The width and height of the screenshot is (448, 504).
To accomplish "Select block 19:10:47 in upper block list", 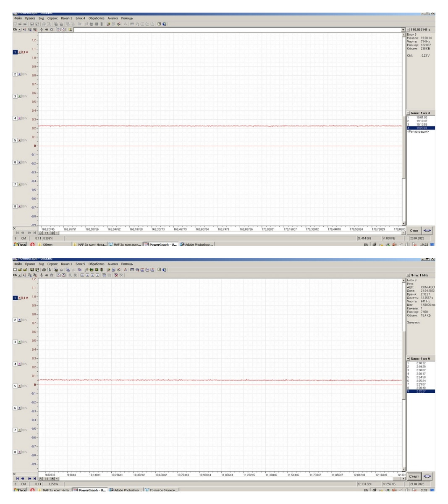I will pos(421,121).
